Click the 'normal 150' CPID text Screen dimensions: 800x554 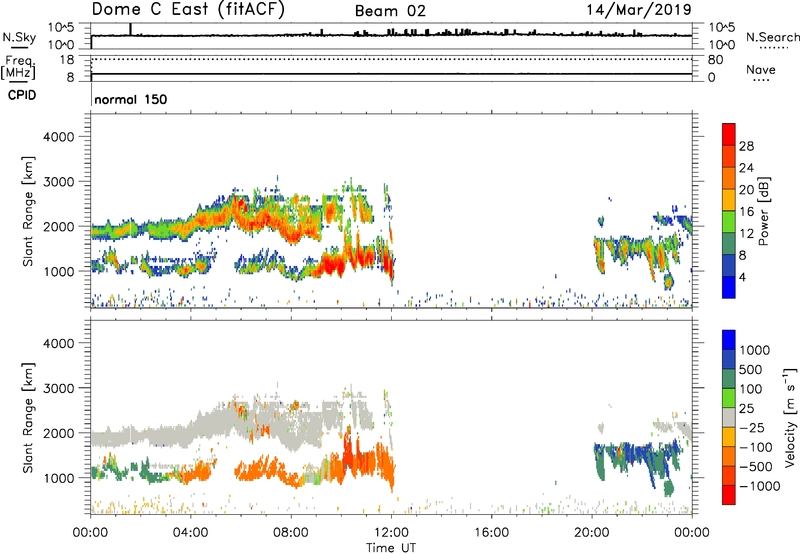click(x=131, y=99)
